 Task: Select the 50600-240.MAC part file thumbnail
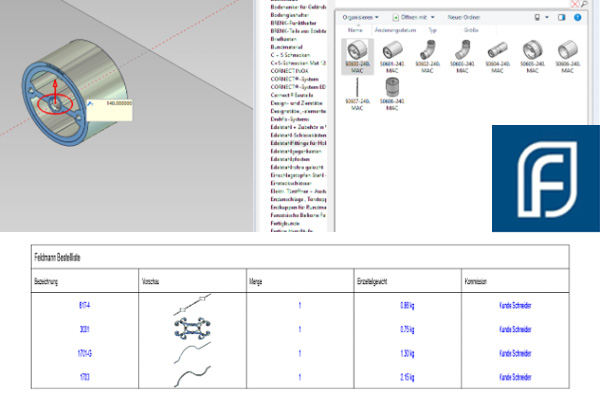click(x=357, y=56)
